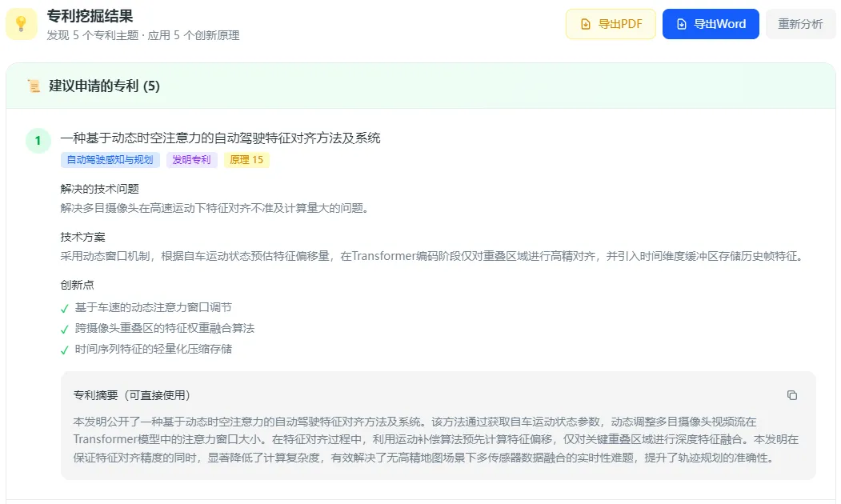
Task: Export results with 导出Word button
Action: coord(711,24)
